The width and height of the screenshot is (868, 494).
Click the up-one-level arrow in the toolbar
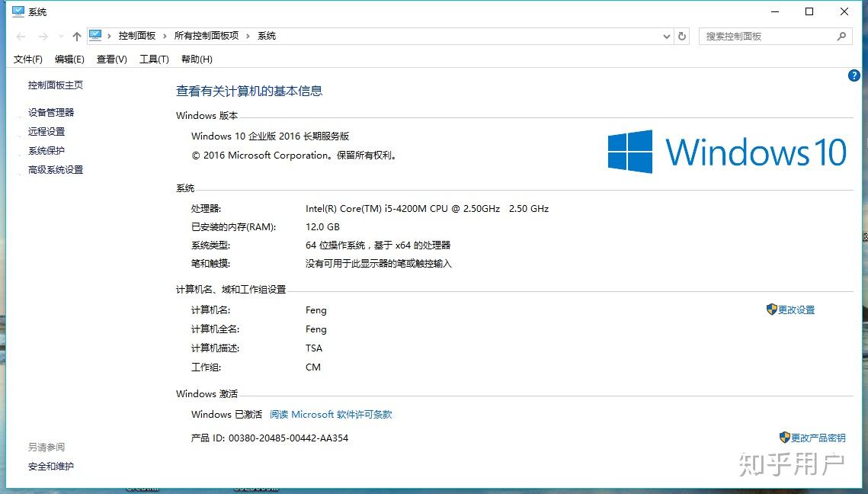pyautogui.click(x=77, y=35)
